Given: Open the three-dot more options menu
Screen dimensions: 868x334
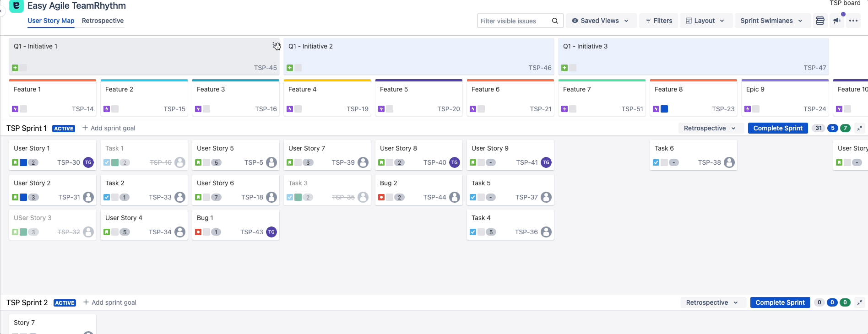Looking at the screenshot, I should (853, 21).
